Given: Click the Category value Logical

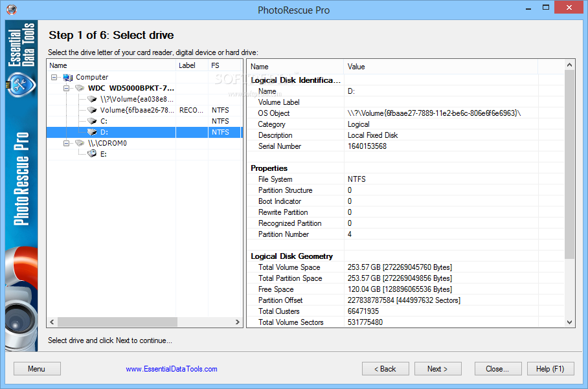Looking at the screenshot, I should click(x=358, y=124).
